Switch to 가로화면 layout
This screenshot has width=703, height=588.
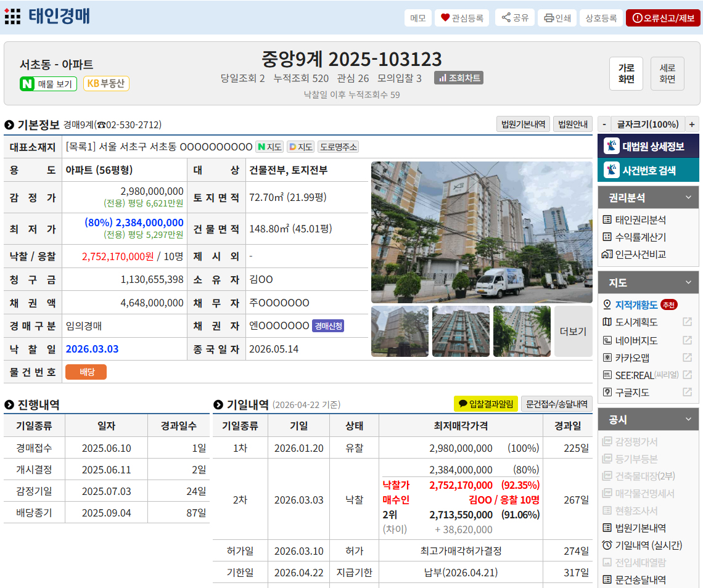coord(627,73)
